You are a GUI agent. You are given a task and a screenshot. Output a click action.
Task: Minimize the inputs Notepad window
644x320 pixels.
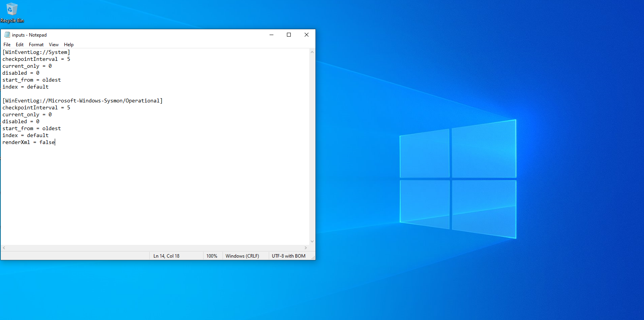tap(271, 35)
